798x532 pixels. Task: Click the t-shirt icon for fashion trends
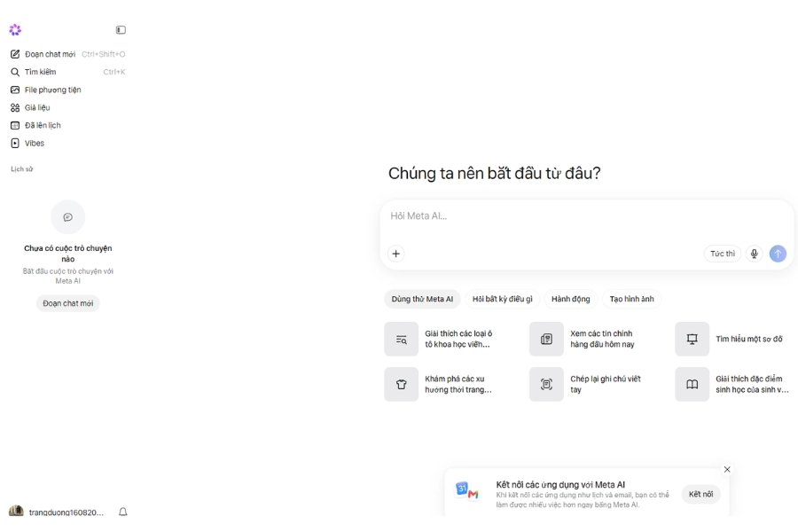(x=401, y=384)
